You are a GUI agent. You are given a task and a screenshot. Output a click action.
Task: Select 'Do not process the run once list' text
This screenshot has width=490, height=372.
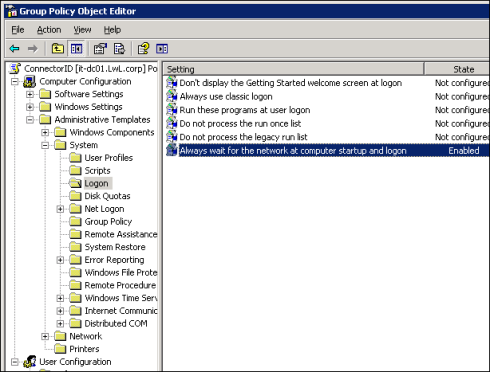pos(240,124)
